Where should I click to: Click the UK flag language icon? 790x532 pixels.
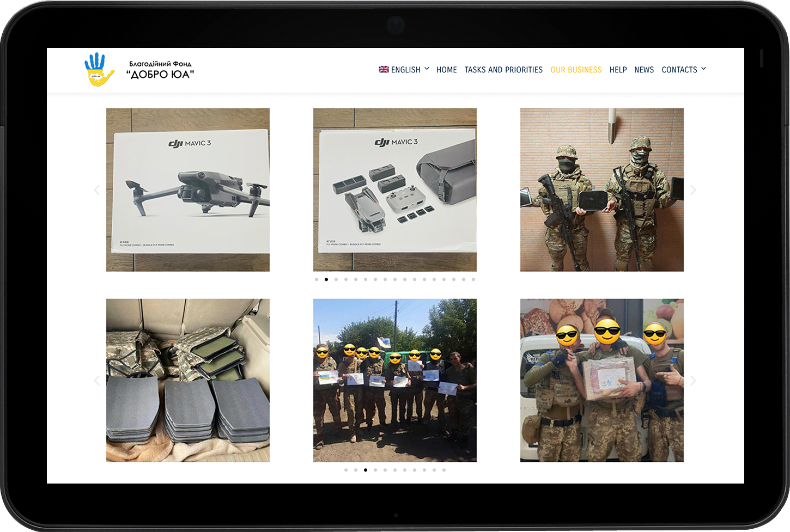pos(384,69)
